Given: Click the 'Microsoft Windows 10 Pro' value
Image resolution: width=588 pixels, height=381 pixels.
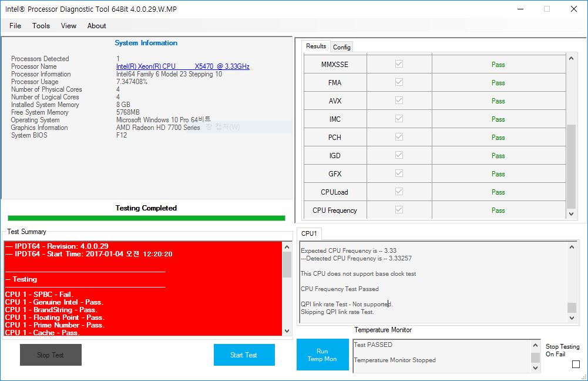Looking at the screenshot, I should (x=163, y=120).
